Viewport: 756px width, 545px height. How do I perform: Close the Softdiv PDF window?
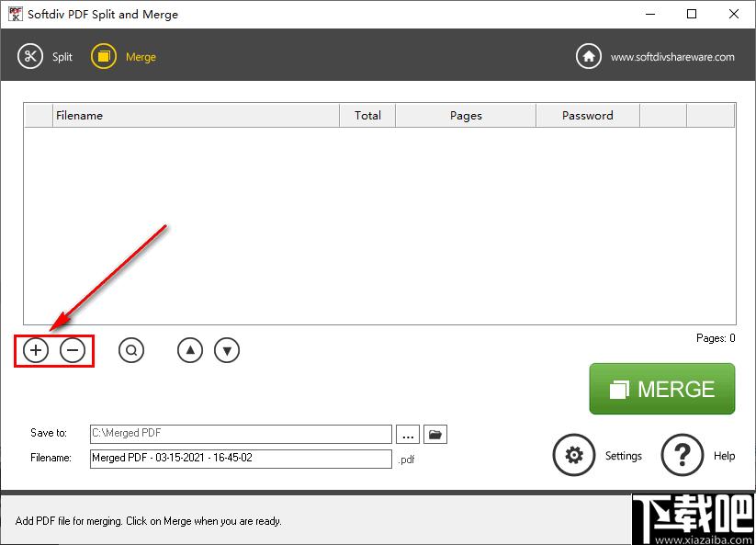tap(733, 14)
